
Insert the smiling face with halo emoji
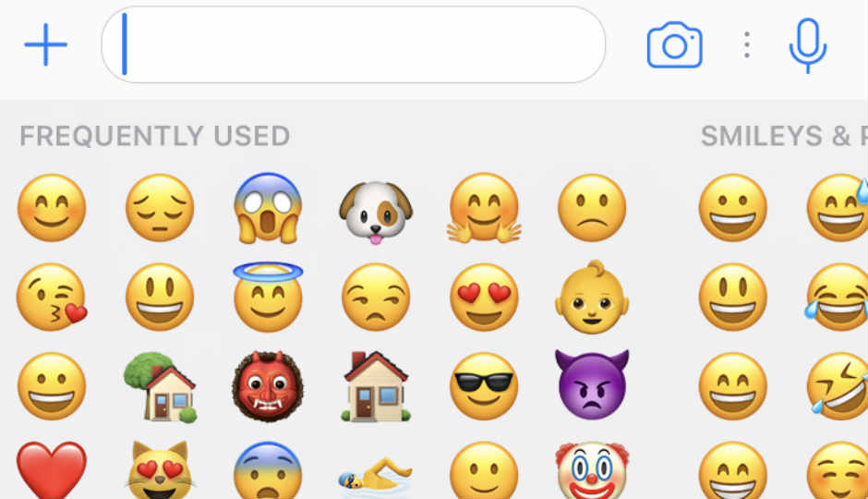(x=268, y=297)
